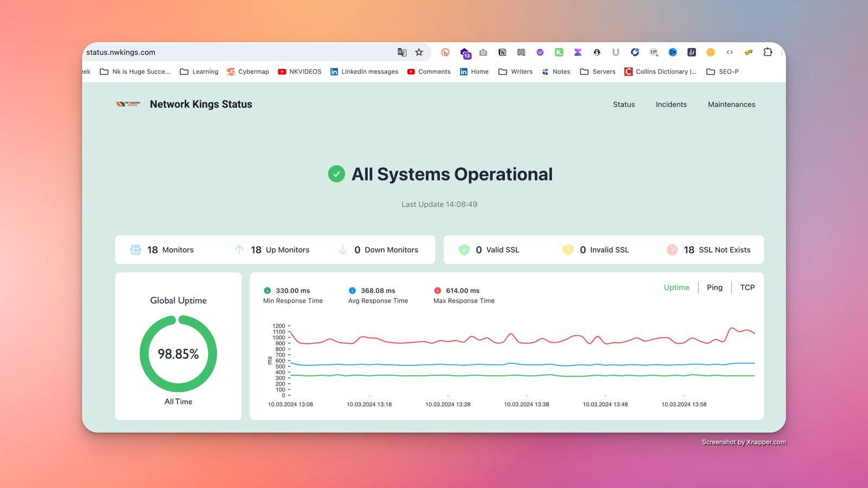Click the purple circular extension icon
Image resolution: width=868 pixels, height=488 pixels.
point(540,52)
